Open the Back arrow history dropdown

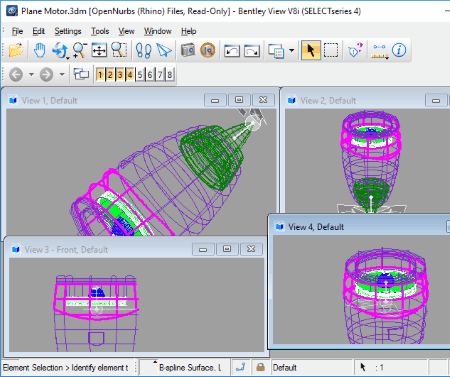coord(31,74)
